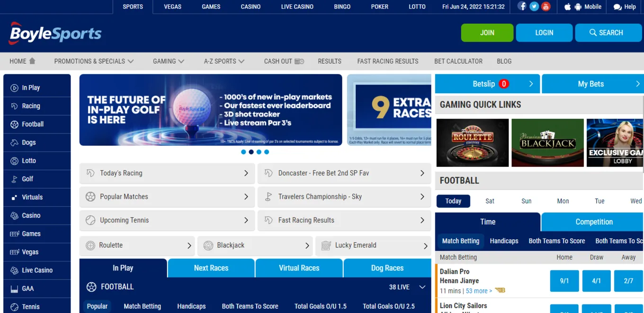Open Today's Racing quick link

point(167,173)
